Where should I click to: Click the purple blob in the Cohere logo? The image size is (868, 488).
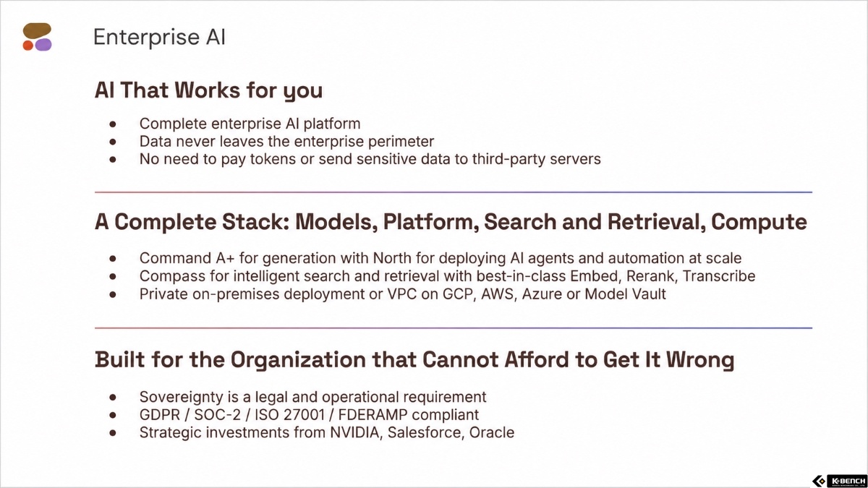[x=43, y=45]
